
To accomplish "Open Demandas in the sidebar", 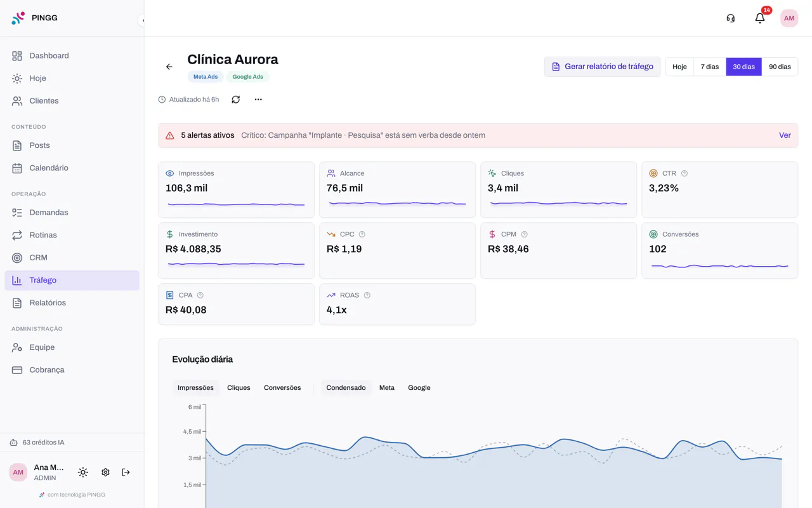I will [x=72, y=213].
